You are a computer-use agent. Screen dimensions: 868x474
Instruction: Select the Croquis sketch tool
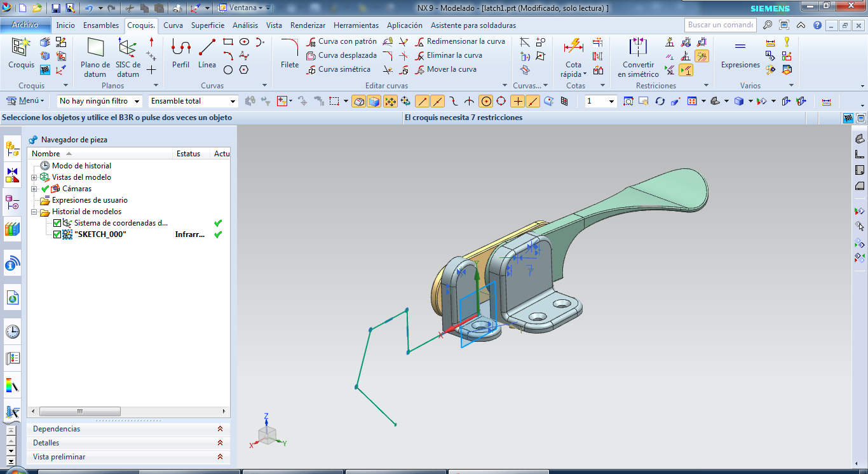click(21, 53)
